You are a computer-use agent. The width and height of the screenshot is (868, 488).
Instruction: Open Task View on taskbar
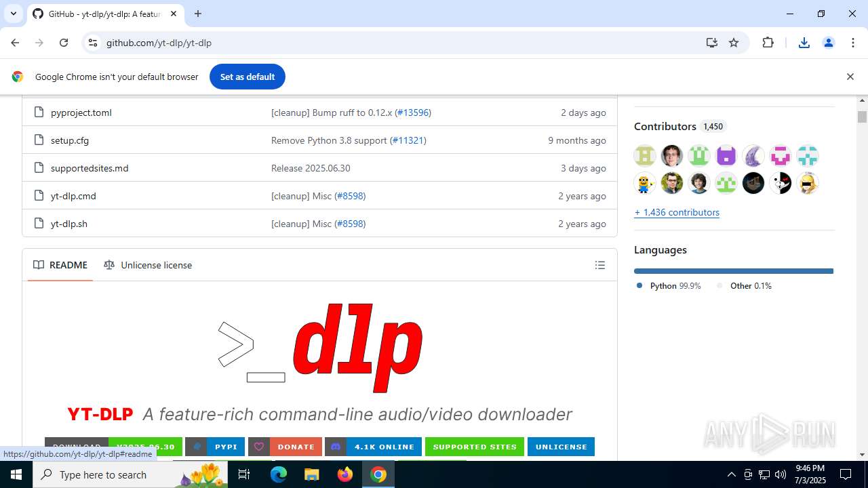tap(244, 474)
